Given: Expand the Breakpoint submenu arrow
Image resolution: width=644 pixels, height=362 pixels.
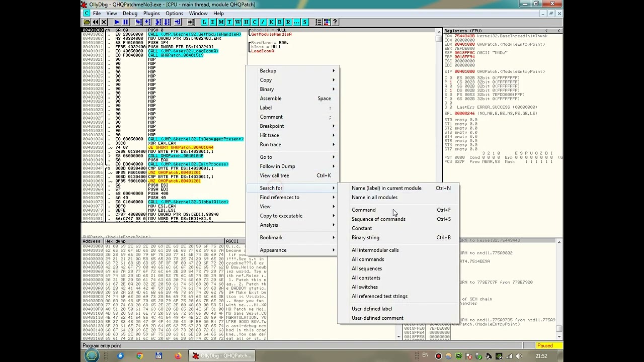Looking at the screenshot, I should [333, 126].
